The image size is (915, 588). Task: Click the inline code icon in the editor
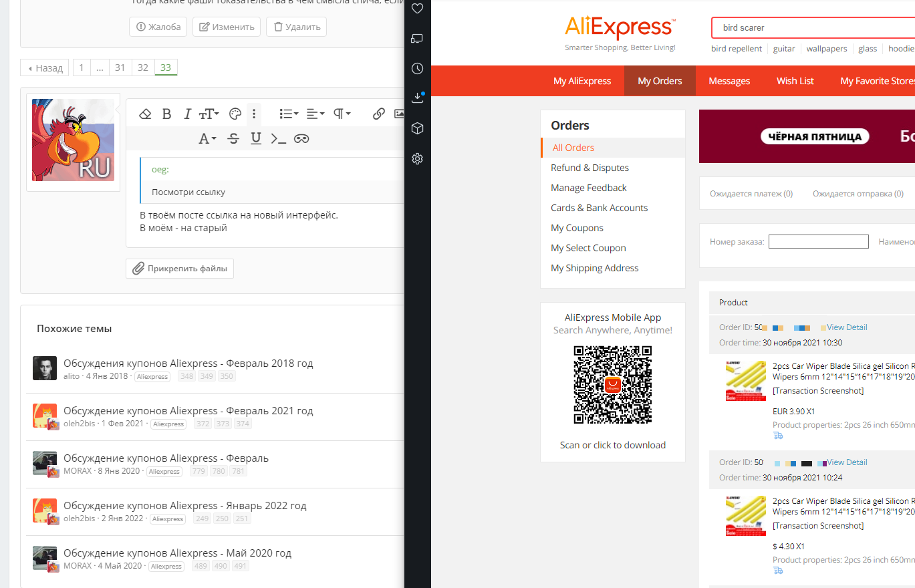click(x=278, y=138)
